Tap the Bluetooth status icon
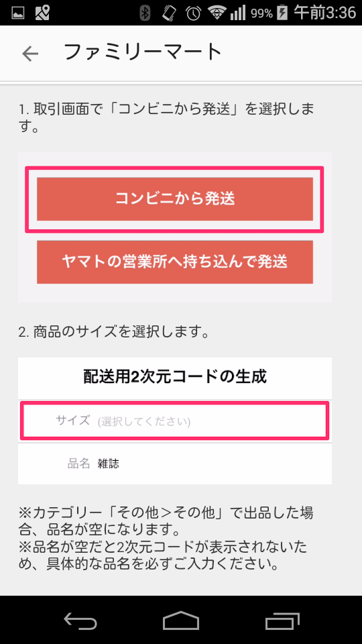 coord(145,13)
